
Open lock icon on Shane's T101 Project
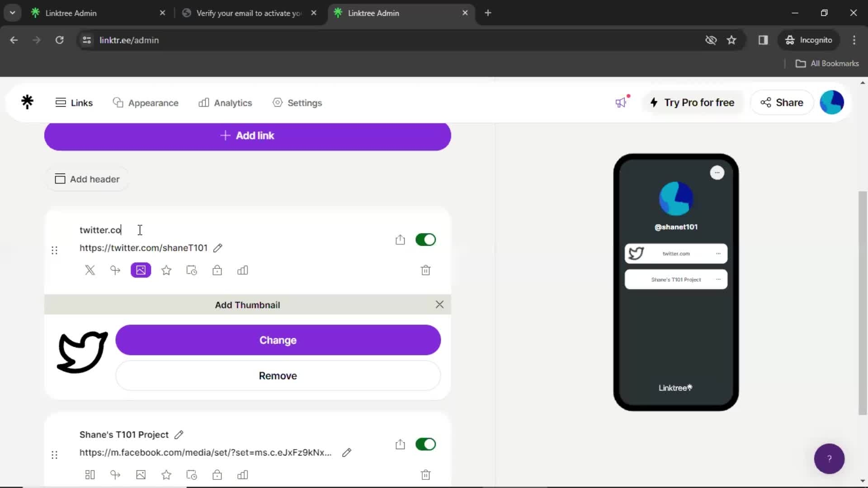click(x=217, y=475)
